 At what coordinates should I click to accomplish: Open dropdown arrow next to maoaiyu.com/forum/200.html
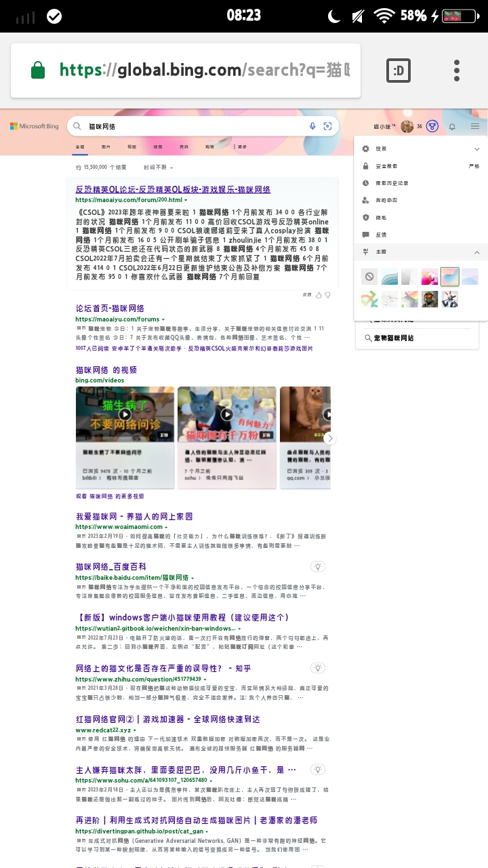tap(185, 200)
